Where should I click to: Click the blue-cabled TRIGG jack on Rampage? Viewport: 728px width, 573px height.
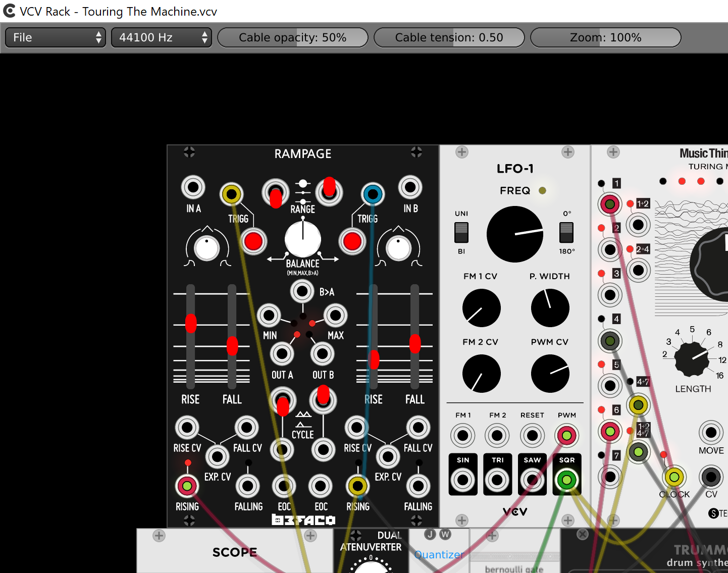pos(373,194)
